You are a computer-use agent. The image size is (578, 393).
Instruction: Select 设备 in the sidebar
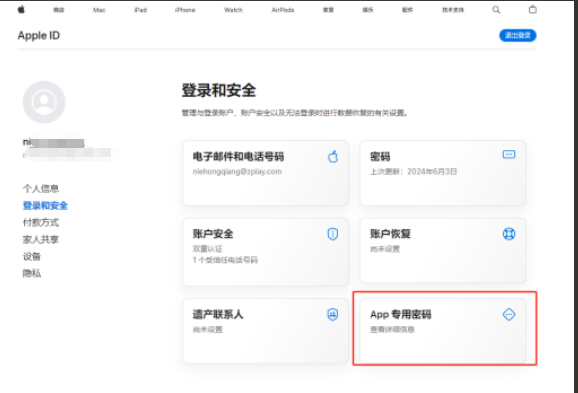pyautogui.click(x=32, y=257)
